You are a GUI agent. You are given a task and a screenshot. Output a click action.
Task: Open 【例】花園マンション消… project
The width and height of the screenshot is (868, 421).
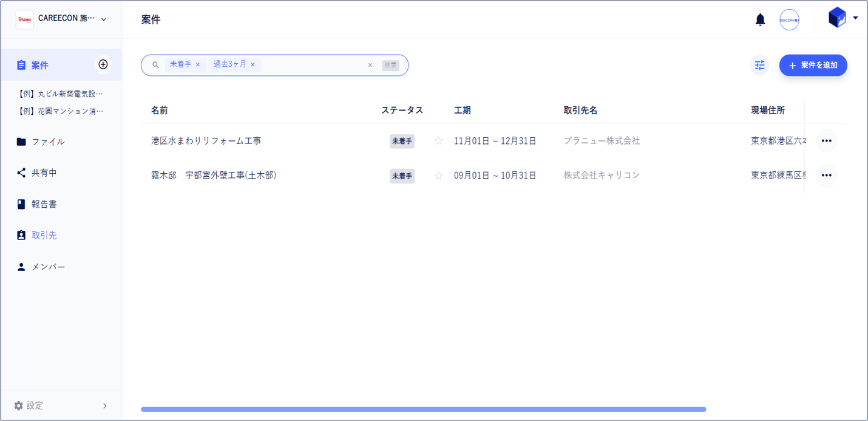point(61,111)
